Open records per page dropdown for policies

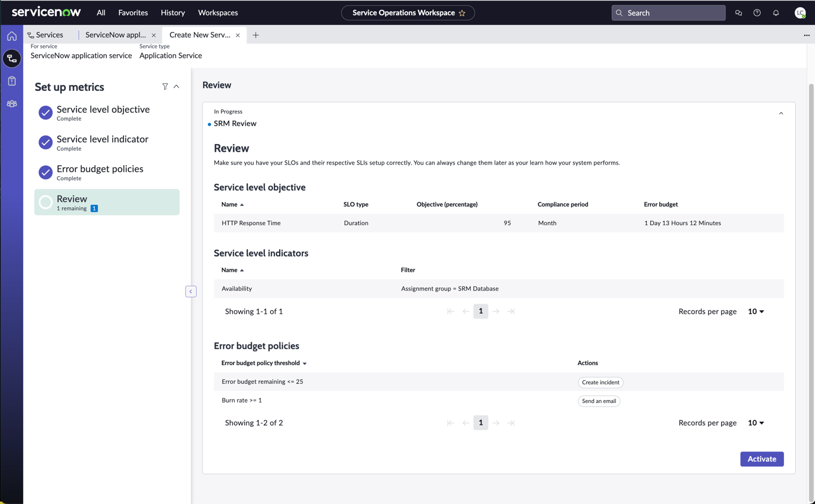(756, 423)
